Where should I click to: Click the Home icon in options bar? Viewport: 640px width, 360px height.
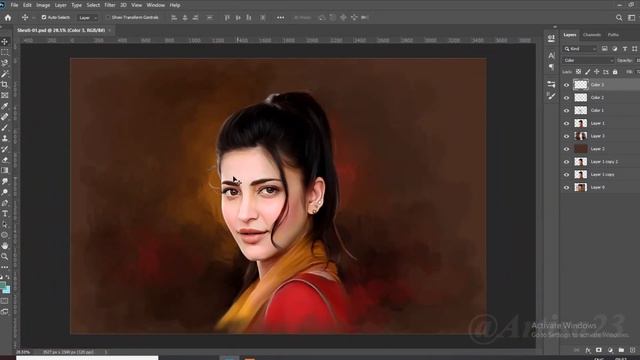point(8,18)
